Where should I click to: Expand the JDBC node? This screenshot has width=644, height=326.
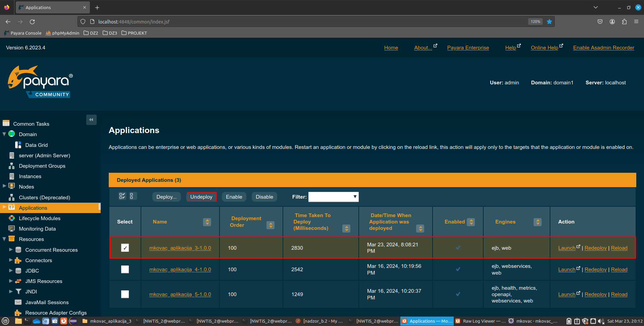(11, 270)
